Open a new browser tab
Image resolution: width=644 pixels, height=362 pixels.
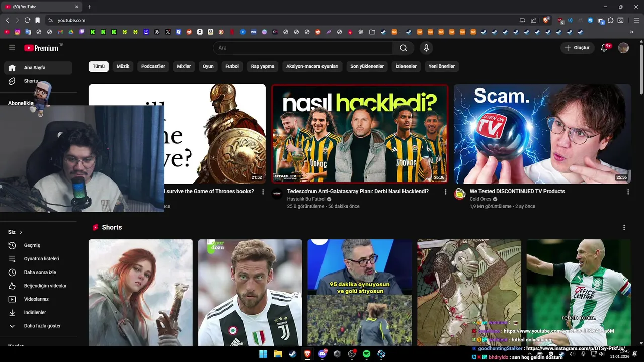click(x=89, y=7)
